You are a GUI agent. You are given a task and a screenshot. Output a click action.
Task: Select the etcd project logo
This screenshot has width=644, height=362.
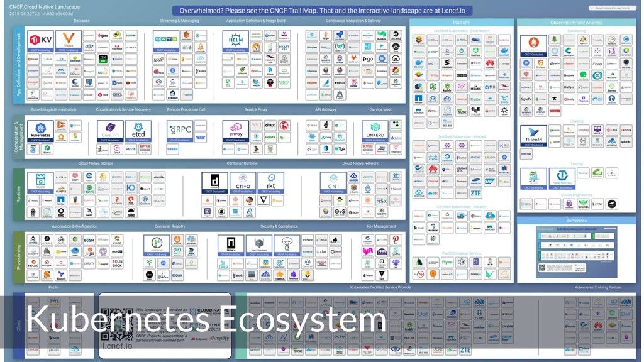tap(138, 131)
